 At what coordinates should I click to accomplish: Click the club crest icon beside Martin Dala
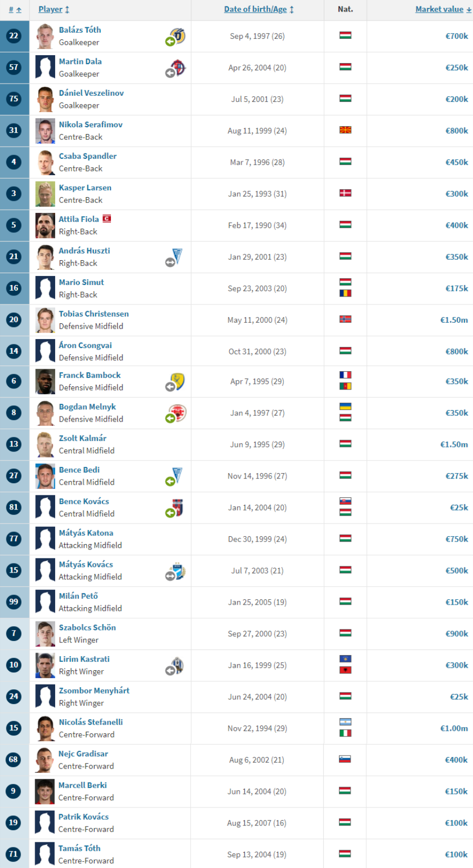179,67
